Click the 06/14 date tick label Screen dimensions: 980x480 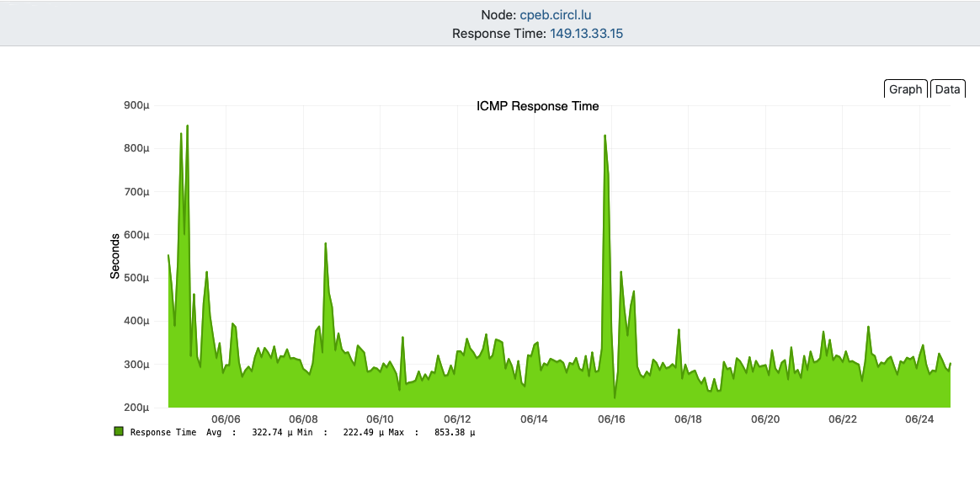point(534,419)
